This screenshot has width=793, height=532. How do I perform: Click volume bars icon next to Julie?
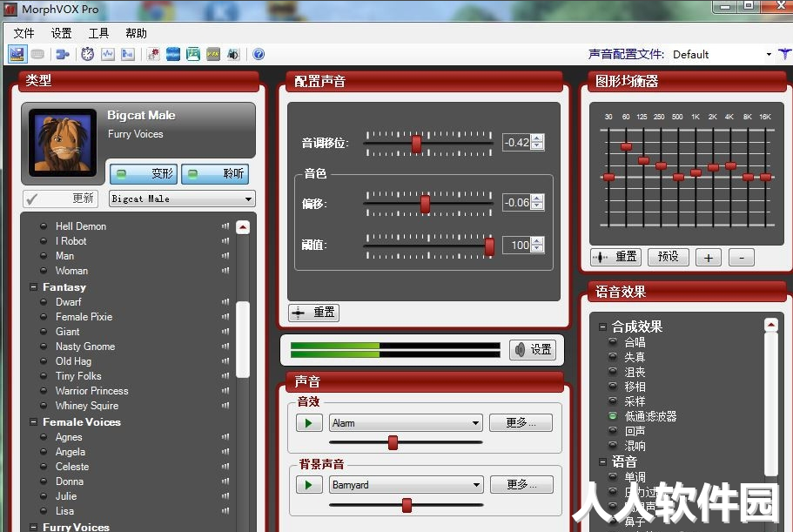tap(225, 496)
